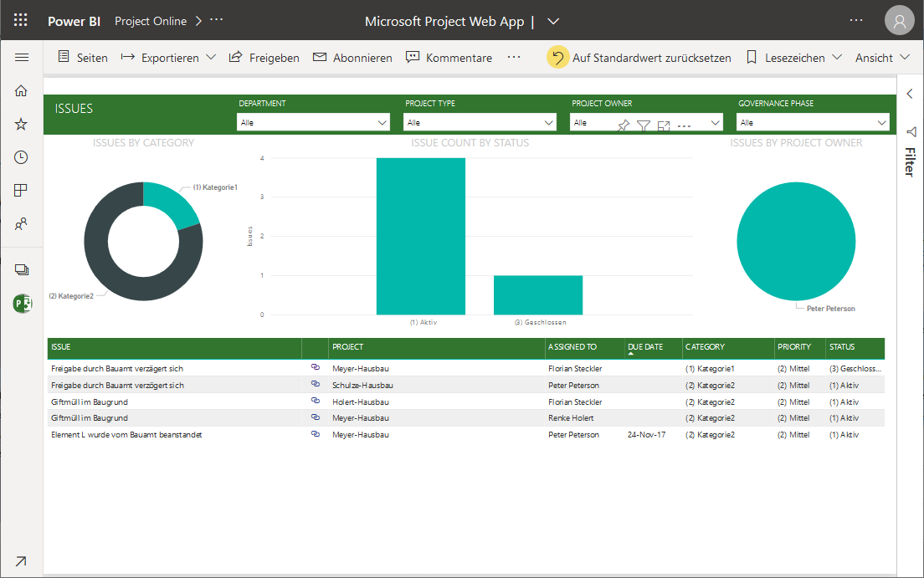Image resolution: width=924 pixels, height=578 pixels.
Task: Open the toolbar overflow ellipsis after Kommentare
Action: [514, 57]
